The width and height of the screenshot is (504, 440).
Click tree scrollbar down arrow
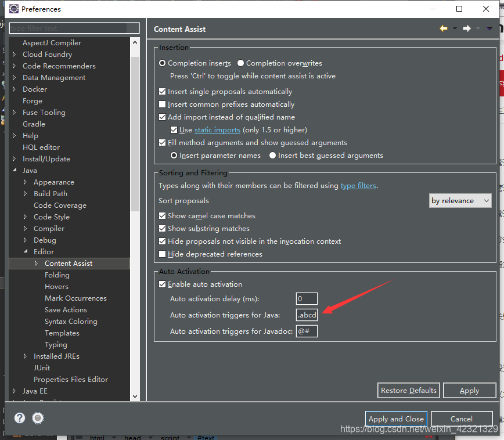[x=135, y=396]
